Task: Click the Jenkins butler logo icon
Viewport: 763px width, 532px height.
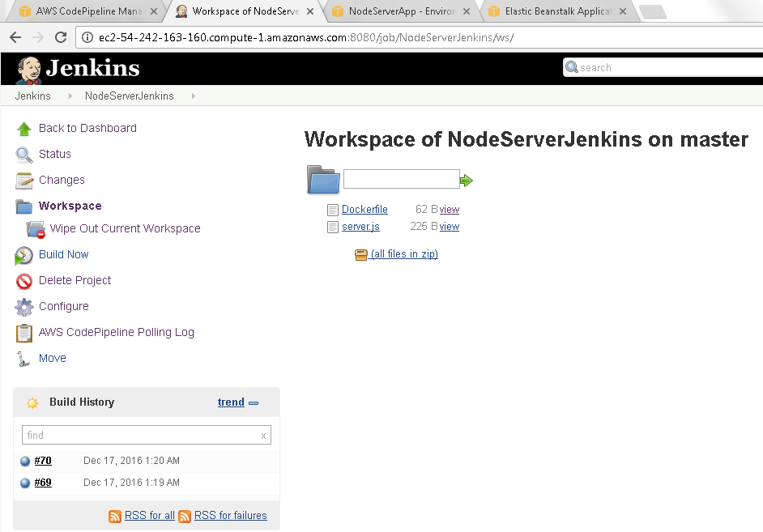Action: point(28,70)
